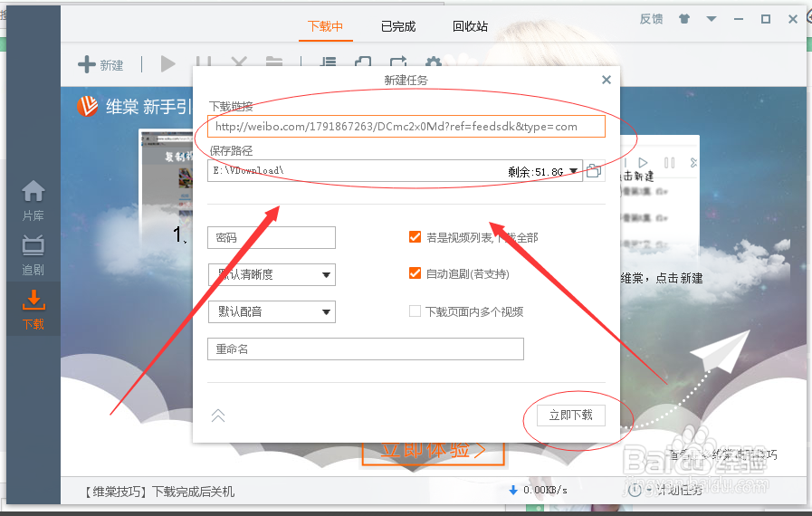Click the 反馈 link in title bar
Screen dimensions: 812x516
[x=652, y=19]
